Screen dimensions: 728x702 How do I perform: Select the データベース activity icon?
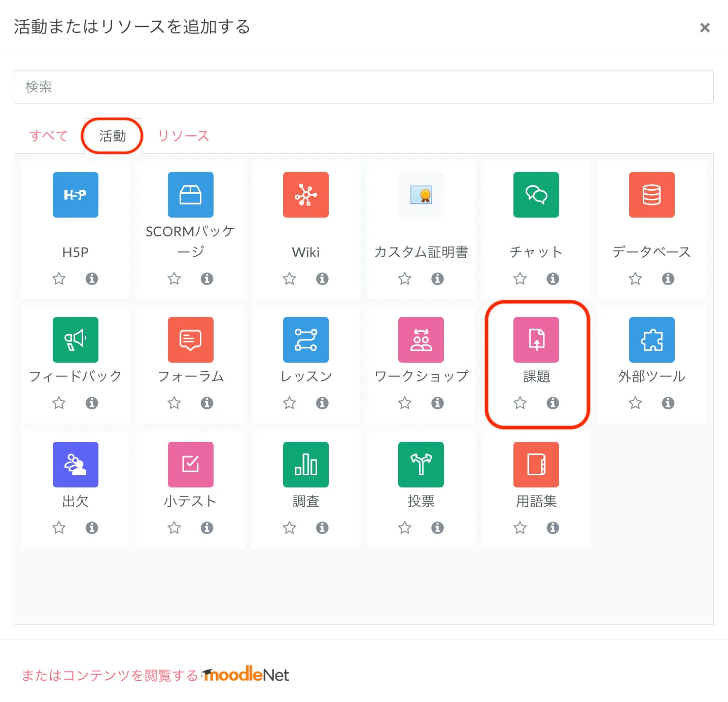(x=651, y=195)
